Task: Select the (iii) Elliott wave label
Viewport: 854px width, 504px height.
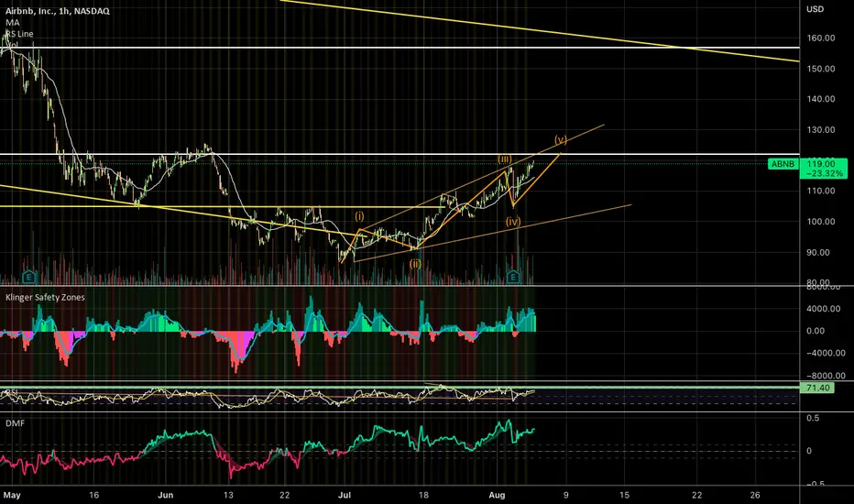Action: pos(504,159)
